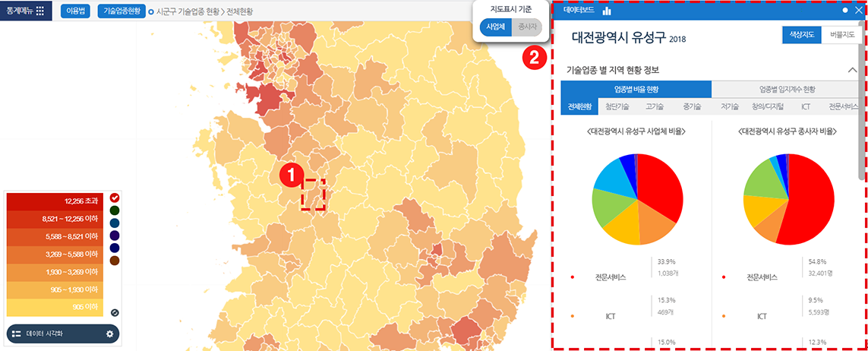Open the 통계메�u grid icon
Image resolution: width=868 pixels, height=351 pixels.
tap(39, 11)
